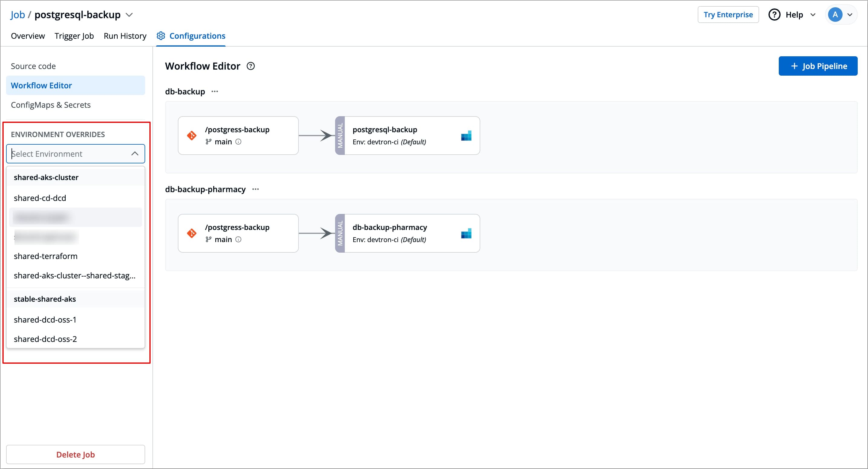Click the db-backup-pharmacy pipeline build icon
The height and width of the screenshot is (469, 868).
pos(466,233)
